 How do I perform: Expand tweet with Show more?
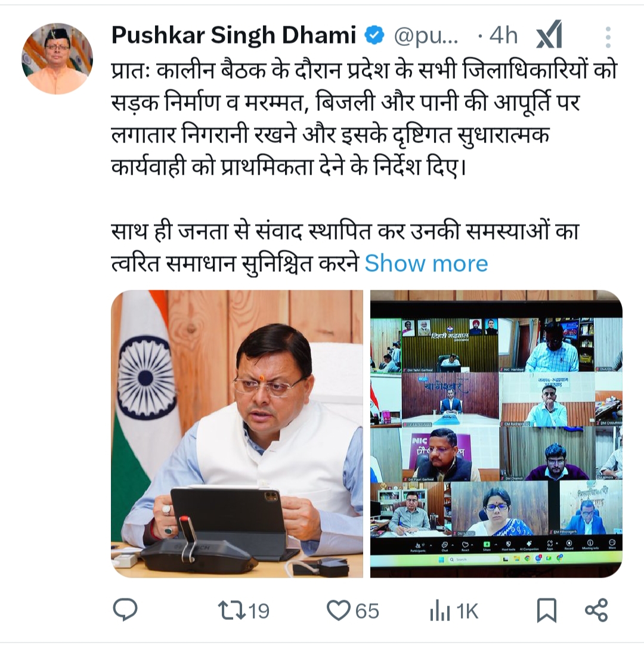click(x=426, y=263)
